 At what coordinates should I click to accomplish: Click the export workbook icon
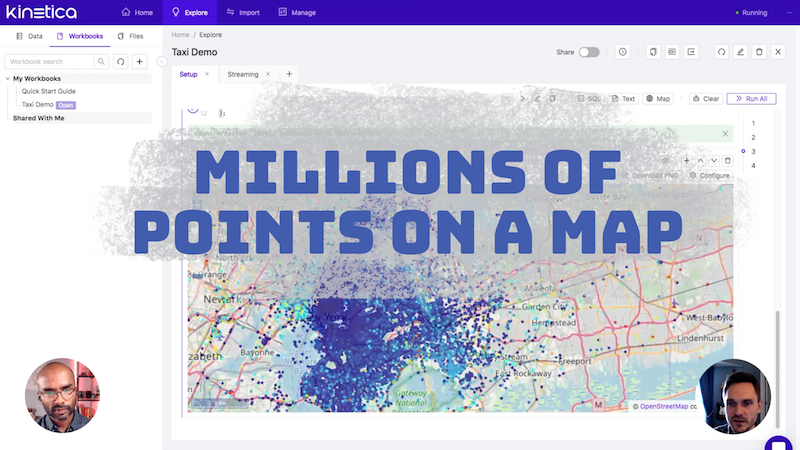tap(691, 52)
